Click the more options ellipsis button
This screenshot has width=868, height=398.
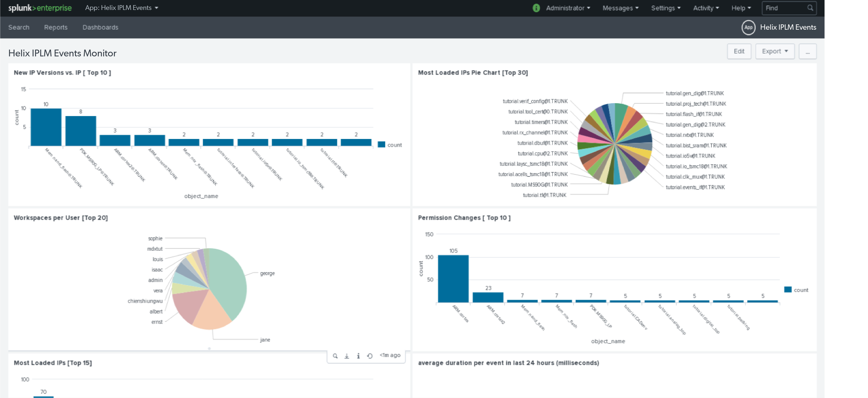click(x=807, y=51)
